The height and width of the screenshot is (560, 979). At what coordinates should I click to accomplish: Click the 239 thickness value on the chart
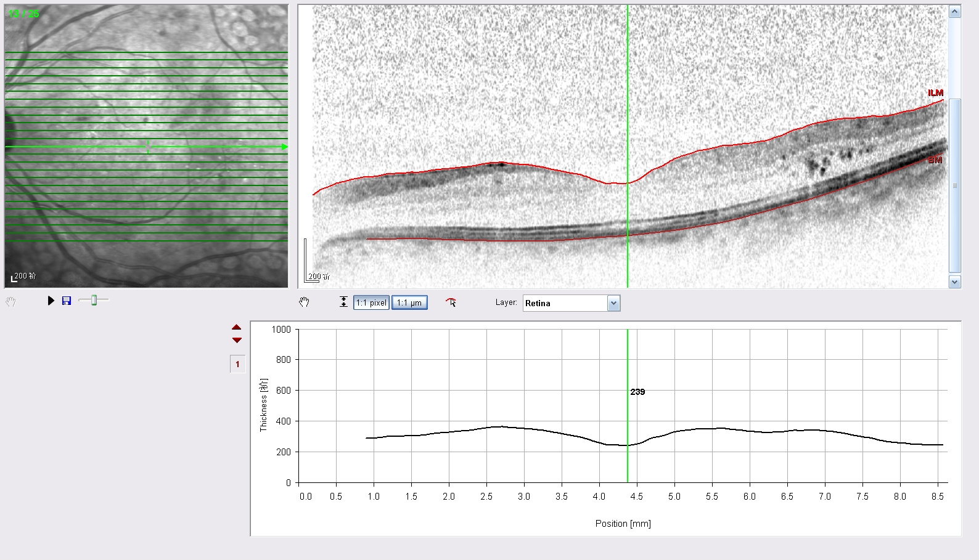[x=637, y=392]
